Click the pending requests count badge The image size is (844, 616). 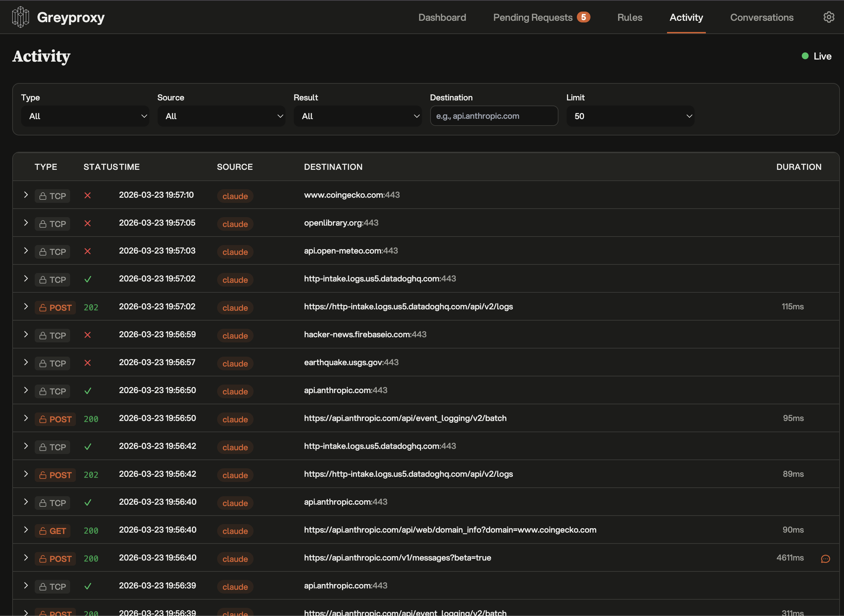tap(583, 17)
